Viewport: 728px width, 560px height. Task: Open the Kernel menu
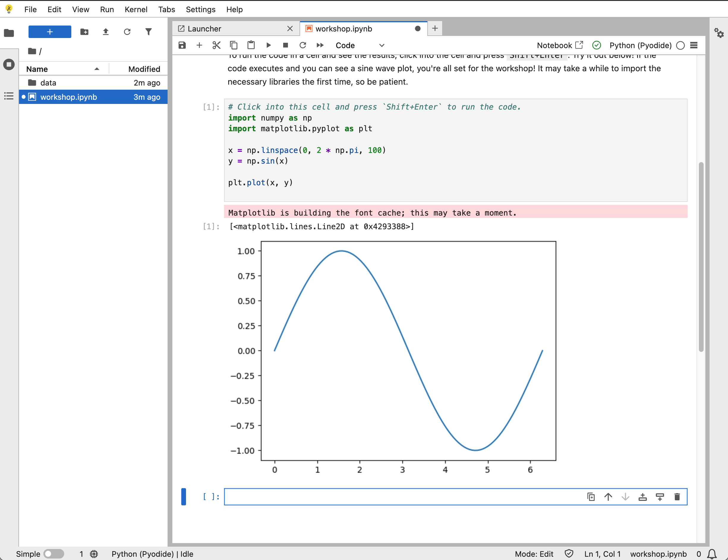136,9
